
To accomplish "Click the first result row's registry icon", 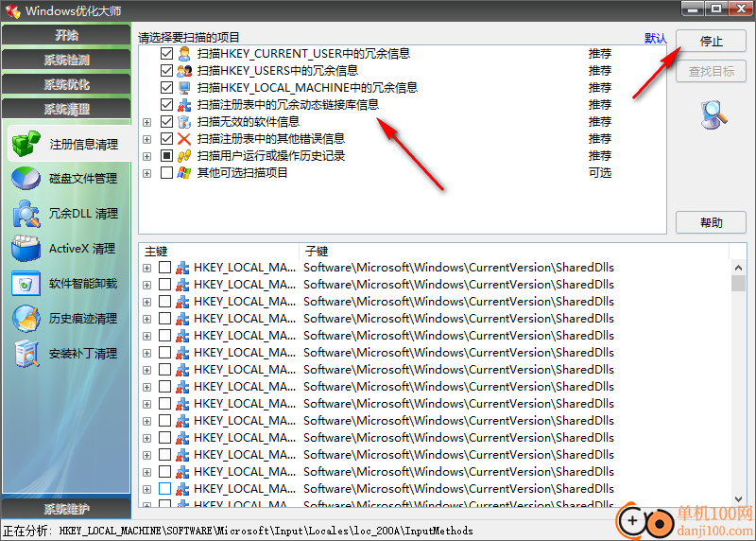I will click(x=182, y=268).
